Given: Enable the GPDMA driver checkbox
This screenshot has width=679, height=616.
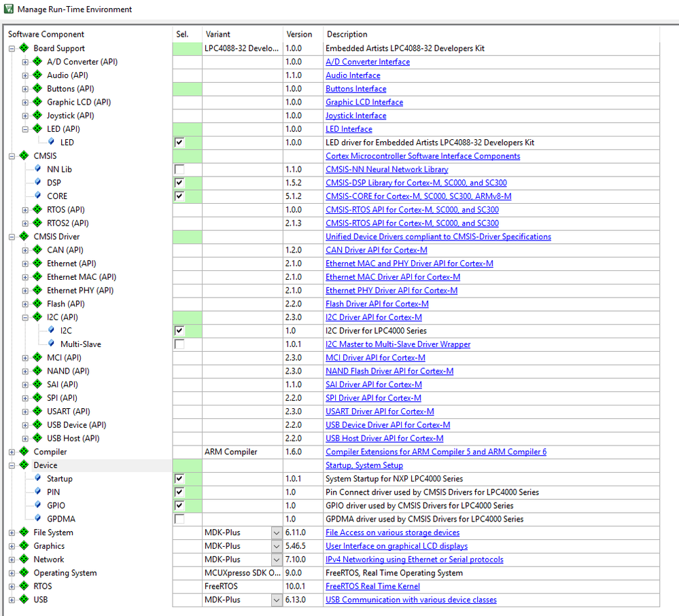Looking at the screenshot, I should click(179, 519).
